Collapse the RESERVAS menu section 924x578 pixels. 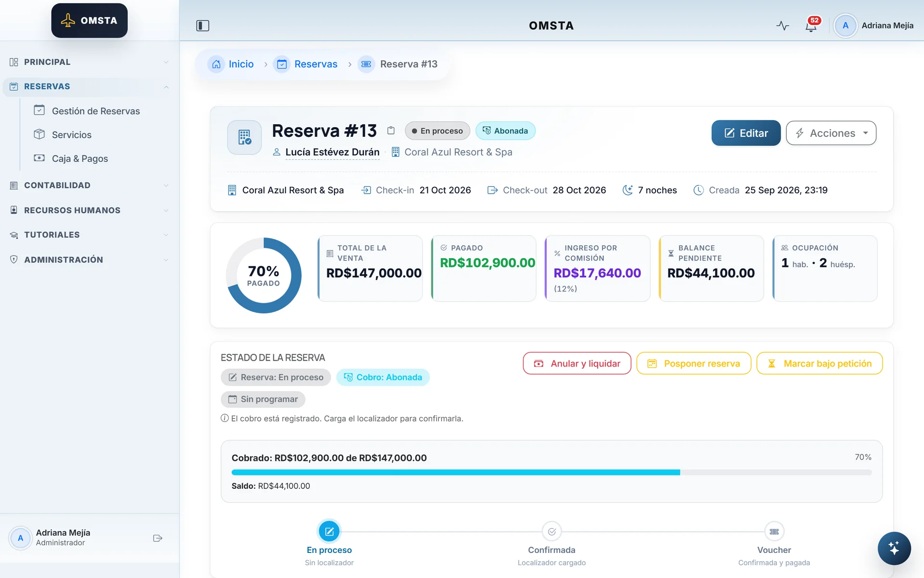coord(90,87)
